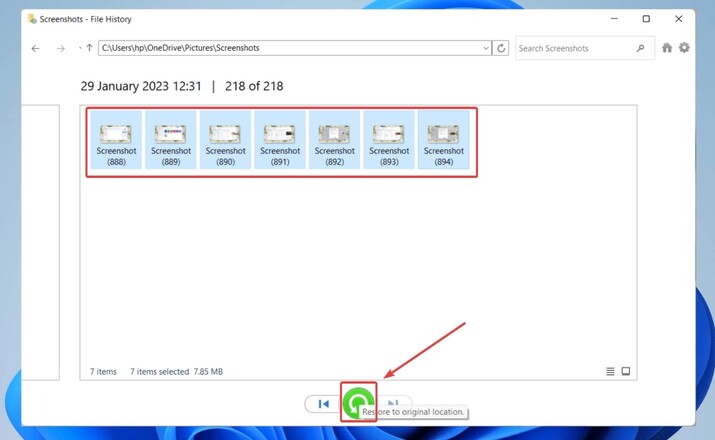Go to the previous backup version
715x440 pixels.
tap(323, 404)
